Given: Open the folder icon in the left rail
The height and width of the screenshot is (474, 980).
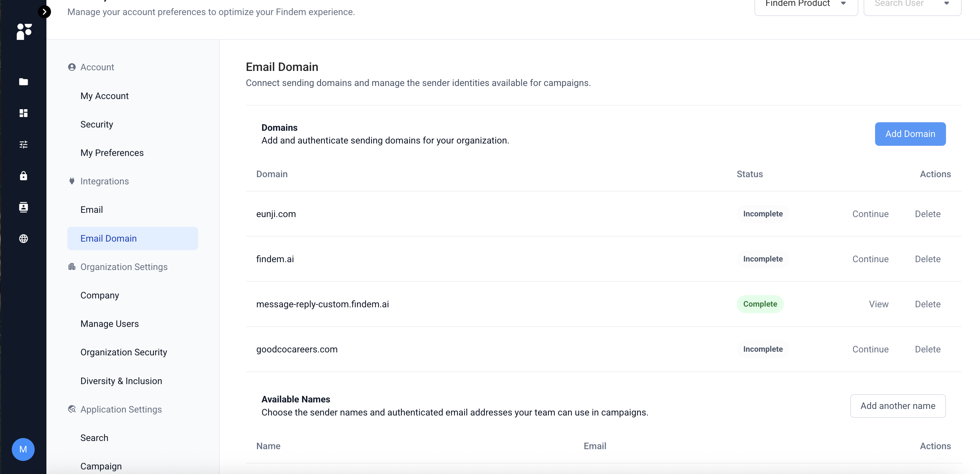Looking at the screenshot, I should point(23,82).
